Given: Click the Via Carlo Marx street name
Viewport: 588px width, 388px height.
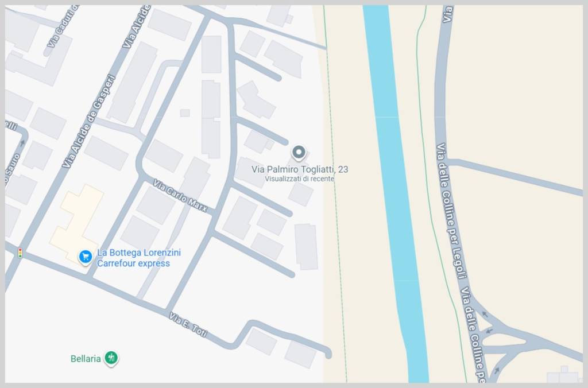Looking at the screenshot, I should (180, 196).
